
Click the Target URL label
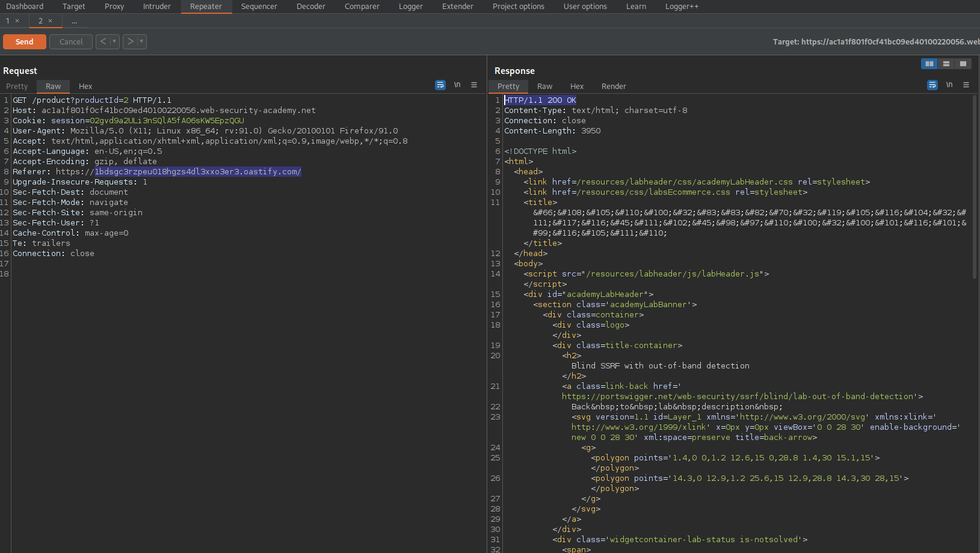click(876, 41)
